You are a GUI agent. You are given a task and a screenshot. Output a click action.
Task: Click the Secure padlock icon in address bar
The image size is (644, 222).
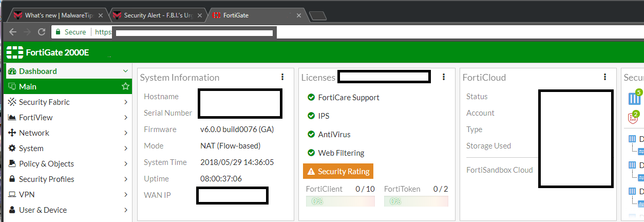pos(58,32)
